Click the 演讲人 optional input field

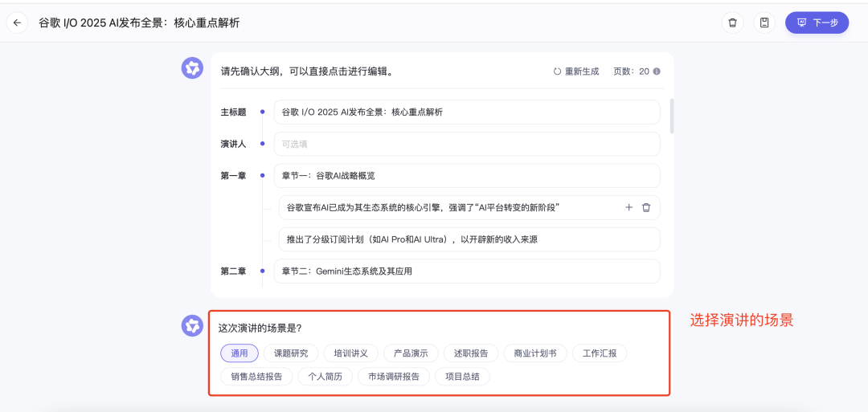(x=467, y=144)
